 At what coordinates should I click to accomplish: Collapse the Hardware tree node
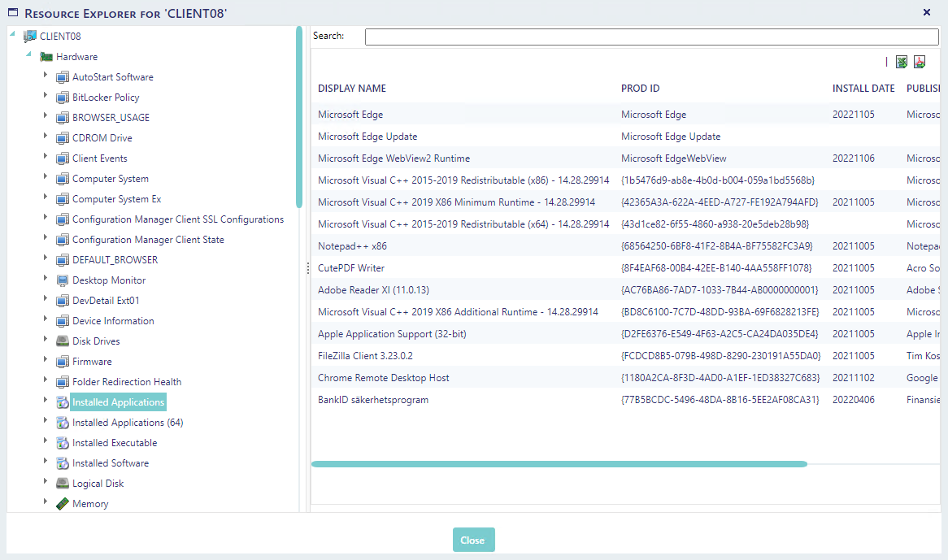point(28,56)
